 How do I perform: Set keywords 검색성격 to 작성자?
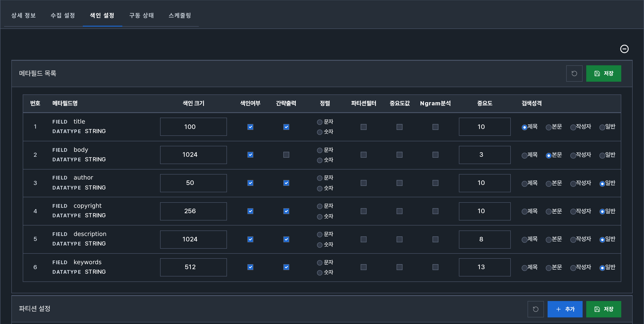click(x=573, y=268)
